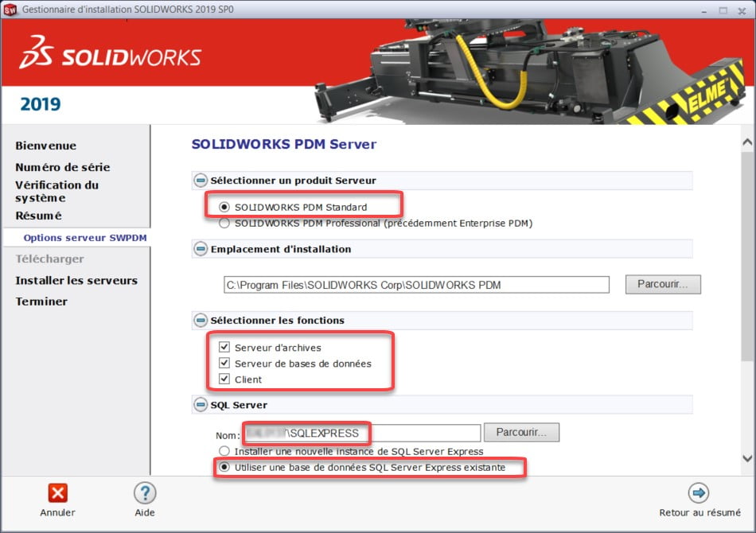Uncheck the Client checkbox
This screenshot has height=533, width=756.
coord(224,379)
